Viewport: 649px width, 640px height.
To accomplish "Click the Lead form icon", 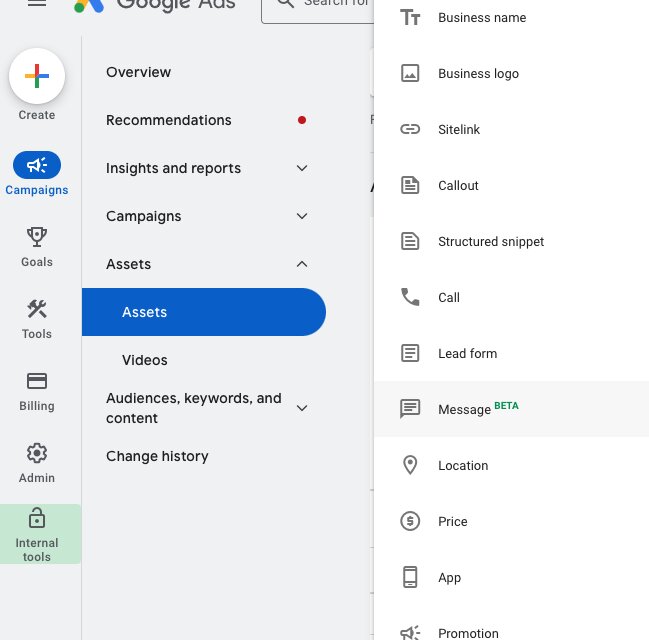I will (x=410, y=353).
